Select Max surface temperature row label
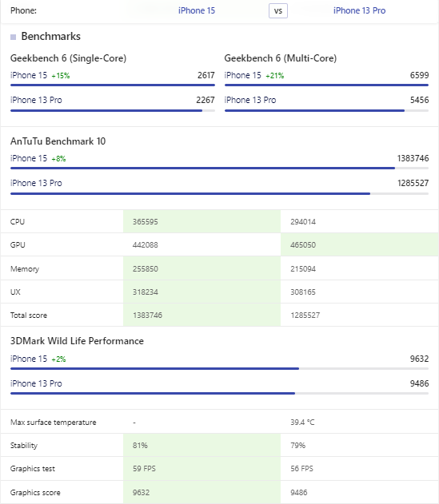439x504 pixels. click(x=53, y=423)
